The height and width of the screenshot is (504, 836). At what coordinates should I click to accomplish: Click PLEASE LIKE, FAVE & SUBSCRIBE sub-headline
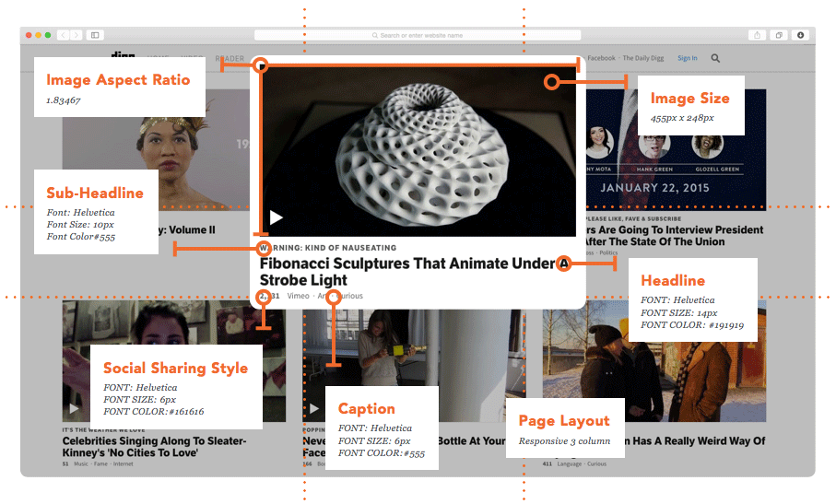tap(633, 219)
